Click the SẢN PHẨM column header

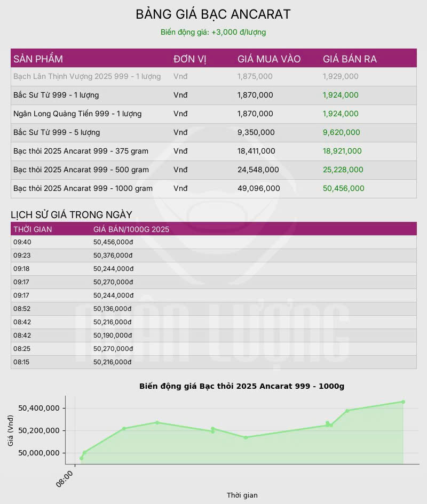[38, 59]
